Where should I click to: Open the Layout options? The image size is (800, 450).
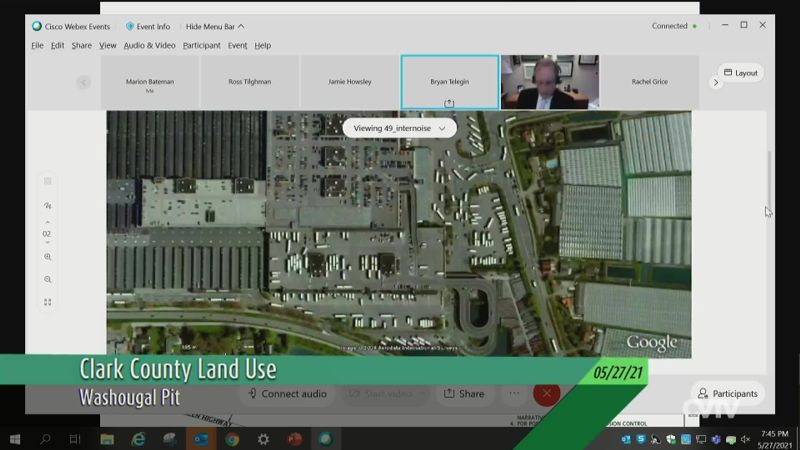[x=741, y=73]
